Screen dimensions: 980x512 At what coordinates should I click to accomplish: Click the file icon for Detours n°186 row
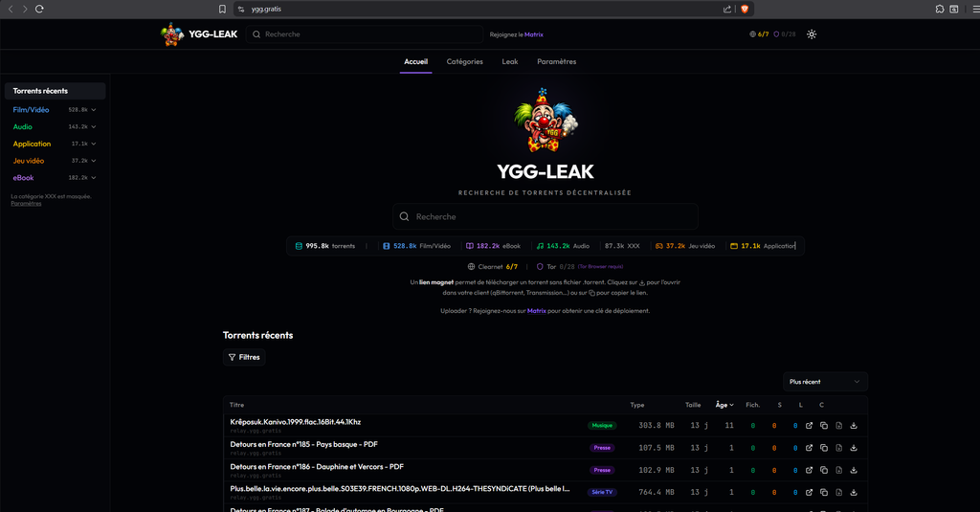coord(838,470)
